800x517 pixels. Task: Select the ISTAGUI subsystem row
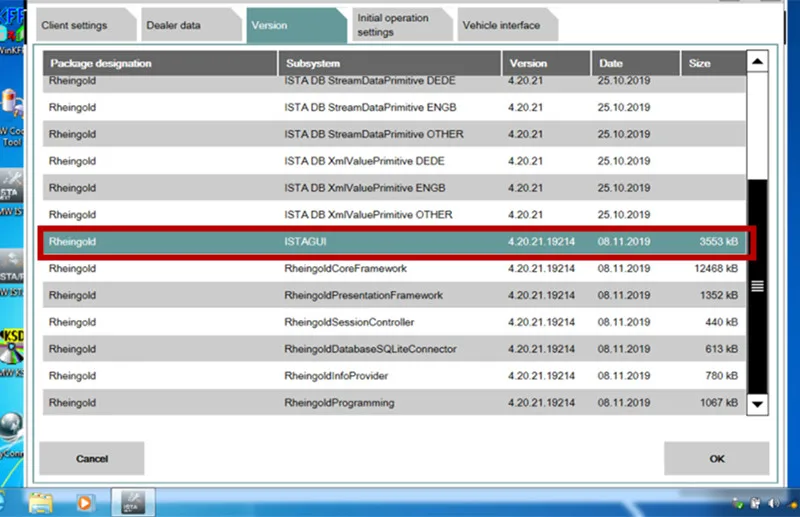[394, 241]
